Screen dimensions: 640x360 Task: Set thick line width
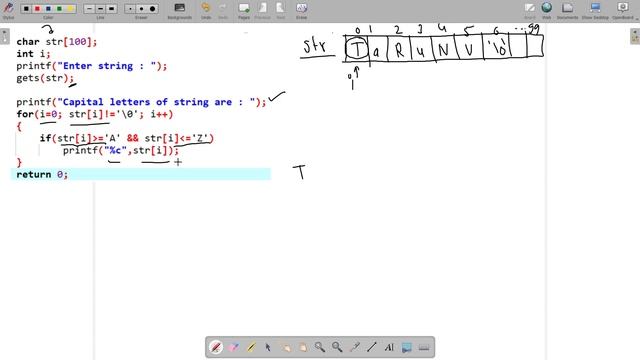[x=111, y=9]
